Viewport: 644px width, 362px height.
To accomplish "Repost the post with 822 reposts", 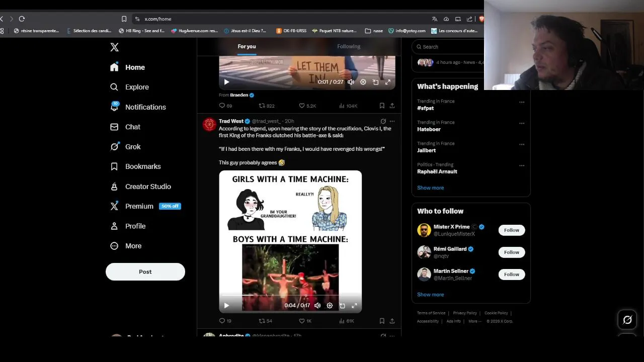I will pyautogui.click(x=266, y=106).
